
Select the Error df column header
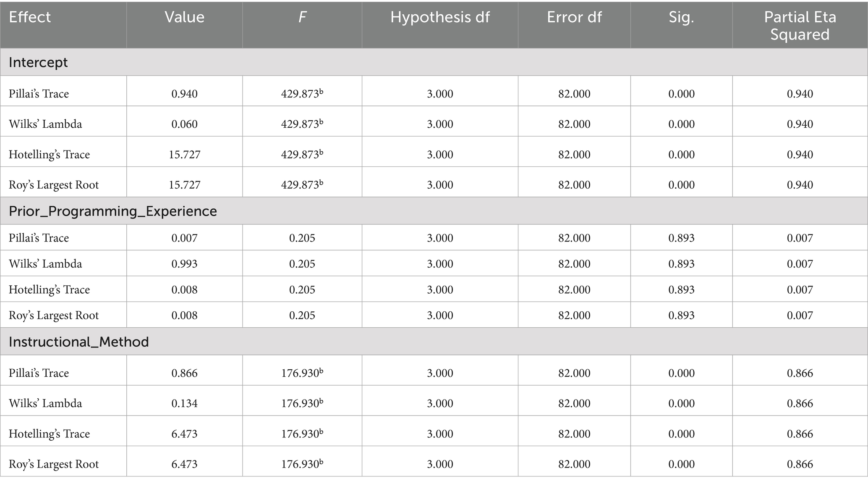pyautogui.click(x=574, y=17)
